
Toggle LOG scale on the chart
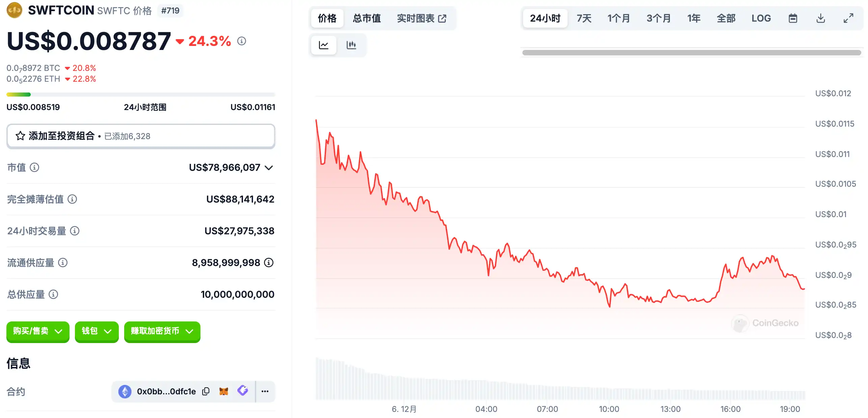(761, 18)
